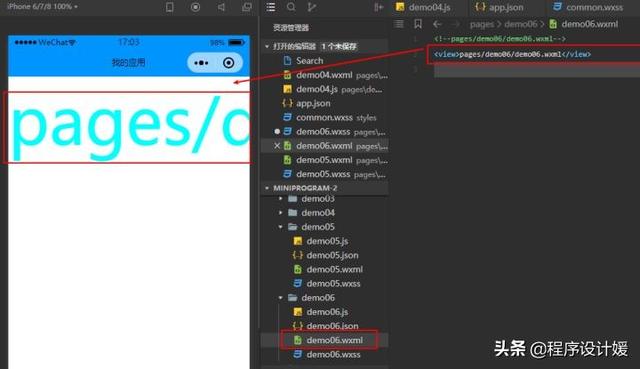Click the bookmark icon in editor bar
The width and height of the screenshot is (640, 369).
pyautogui.click(x=418, y=24)
